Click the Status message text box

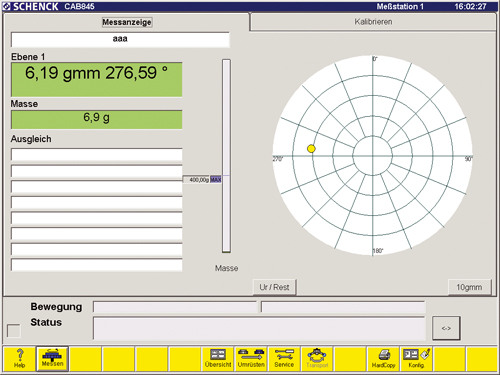click(x=259, y=328)
